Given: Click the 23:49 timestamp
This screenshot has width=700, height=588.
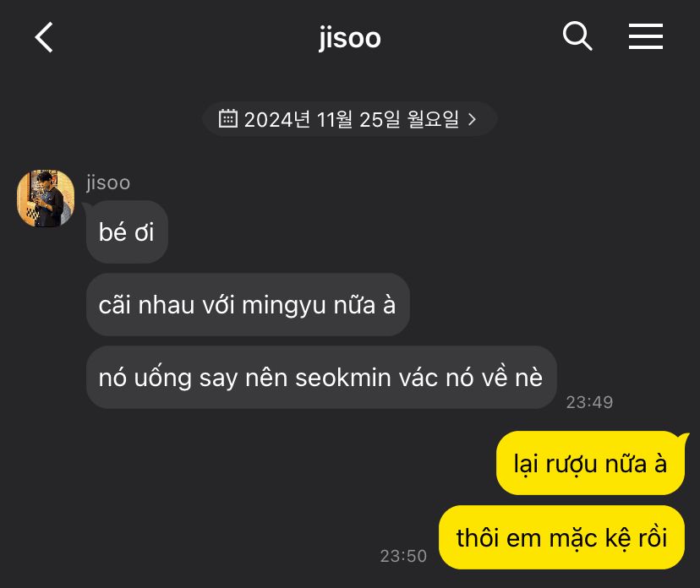Looking at the screenshot, I should tap(589, 402).
